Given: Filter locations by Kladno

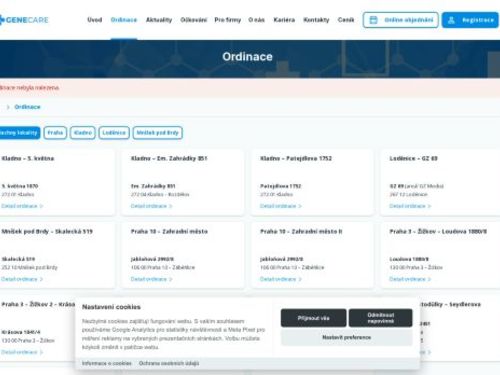Looking at the screenshot, I should [83, 133].
